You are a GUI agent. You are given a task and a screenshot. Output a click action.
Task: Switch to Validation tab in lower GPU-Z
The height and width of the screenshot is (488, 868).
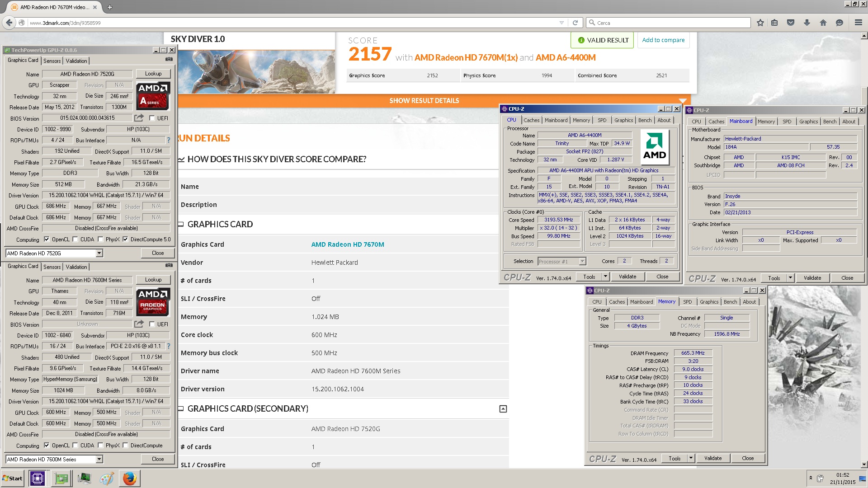pyautogui.click(x=76, y=267)
